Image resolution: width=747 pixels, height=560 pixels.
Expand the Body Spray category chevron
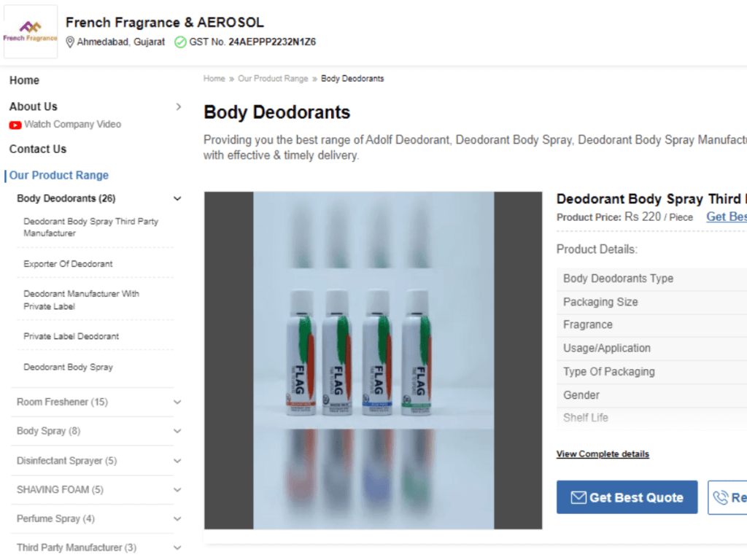point(177,432)
